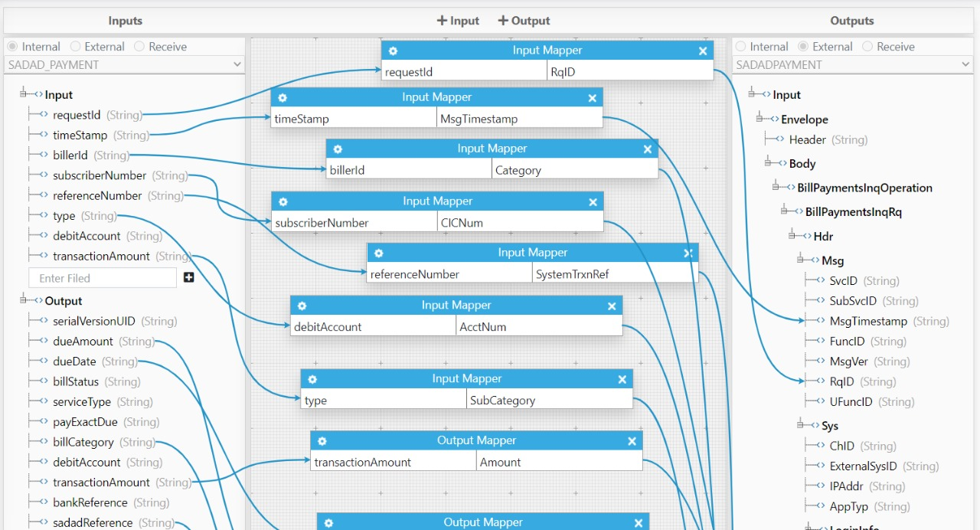
Task: Click the CICNum mapper cell
Action: (x=520, y=223)
